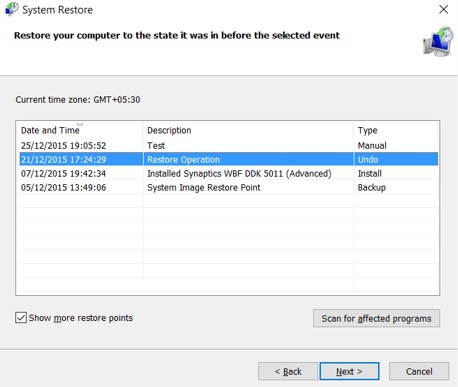Uncheck Show more restore points
Image resolution: width=458 pixels, height=387 pixels.
21,318
